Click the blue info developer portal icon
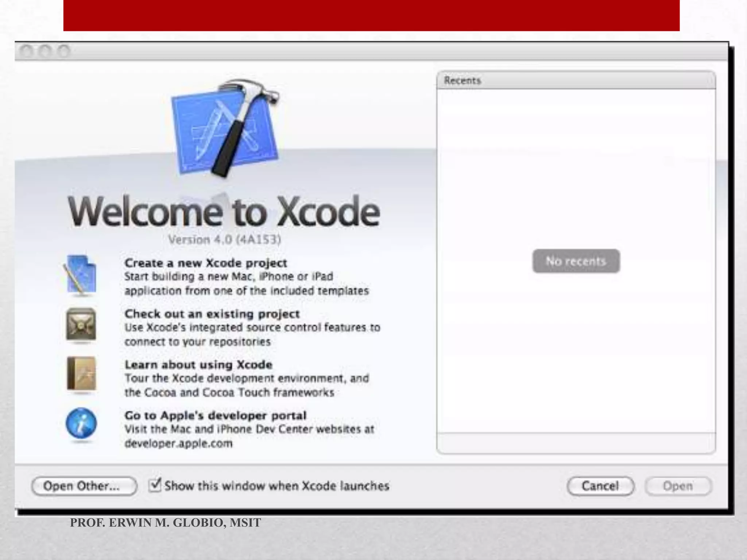 pyautogui.click(x=81, y=424)
